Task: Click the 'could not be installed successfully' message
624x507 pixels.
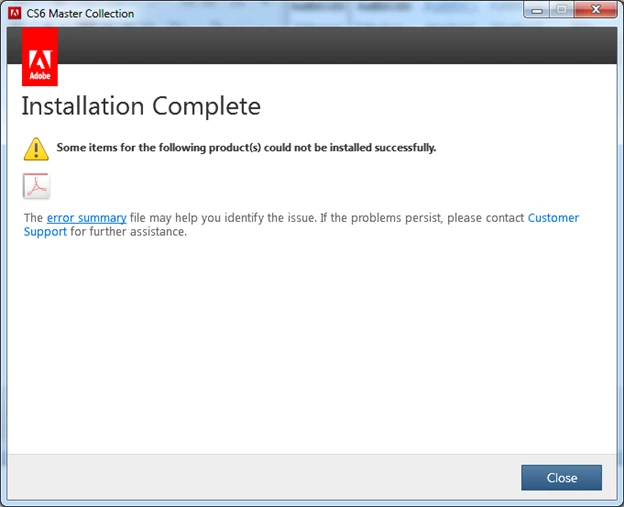Action: click(x=246, y=148)
